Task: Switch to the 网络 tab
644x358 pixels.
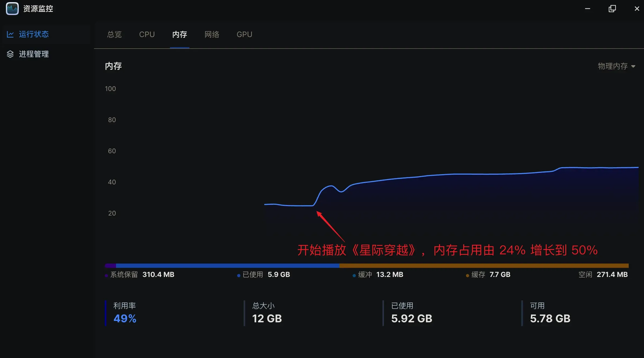Action: coord(212,34)
